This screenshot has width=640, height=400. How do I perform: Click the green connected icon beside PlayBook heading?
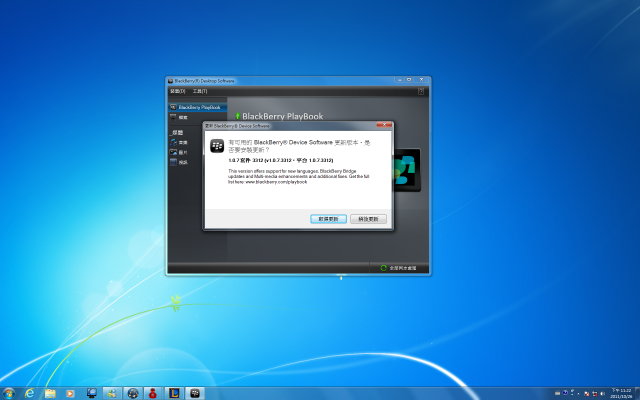pyautogui.click(x=238, y=116)
